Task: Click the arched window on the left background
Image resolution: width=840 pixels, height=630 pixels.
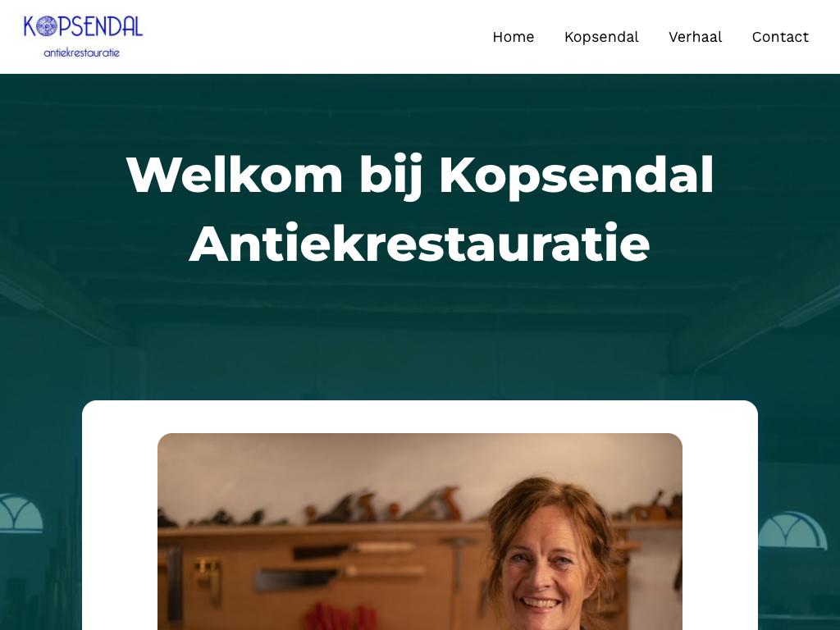Action: [x=21, y=514]
